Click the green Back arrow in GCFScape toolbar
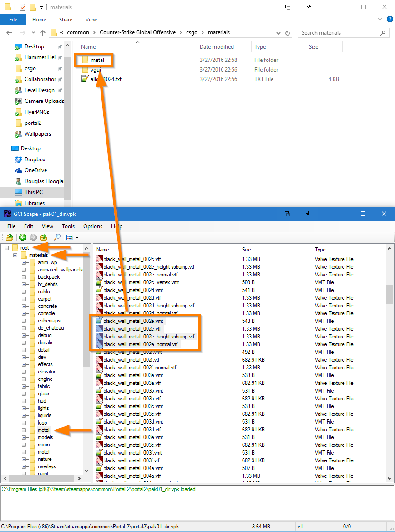The height and width of the screenshot is (532, 395). point(23,237)
